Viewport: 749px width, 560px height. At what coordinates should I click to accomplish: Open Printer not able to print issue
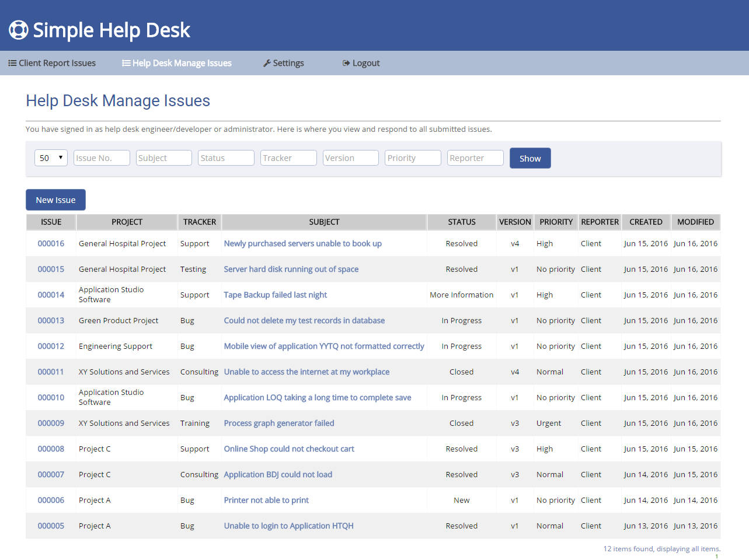coord(266,501)
